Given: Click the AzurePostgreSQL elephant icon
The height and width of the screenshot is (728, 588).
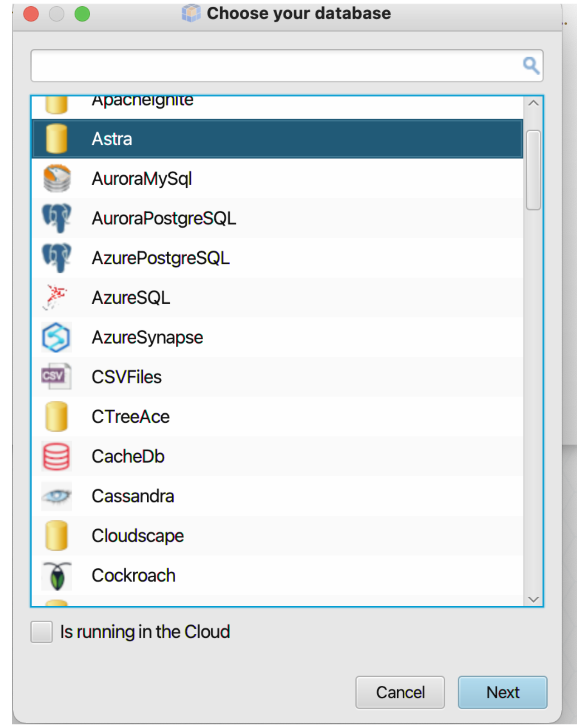Looking at the screenshot, I should coord(56,258).
